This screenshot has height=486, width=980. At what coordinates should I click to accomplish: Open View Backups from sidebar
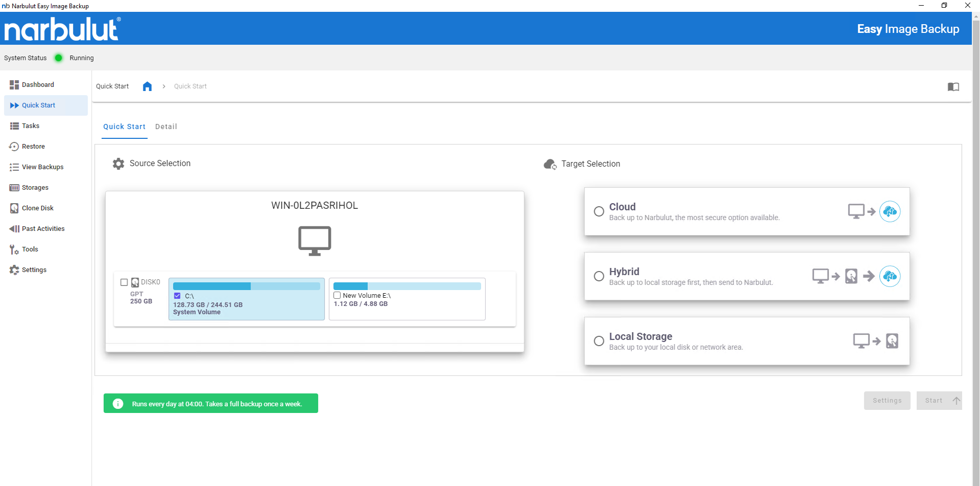click(x=42, y=167)
